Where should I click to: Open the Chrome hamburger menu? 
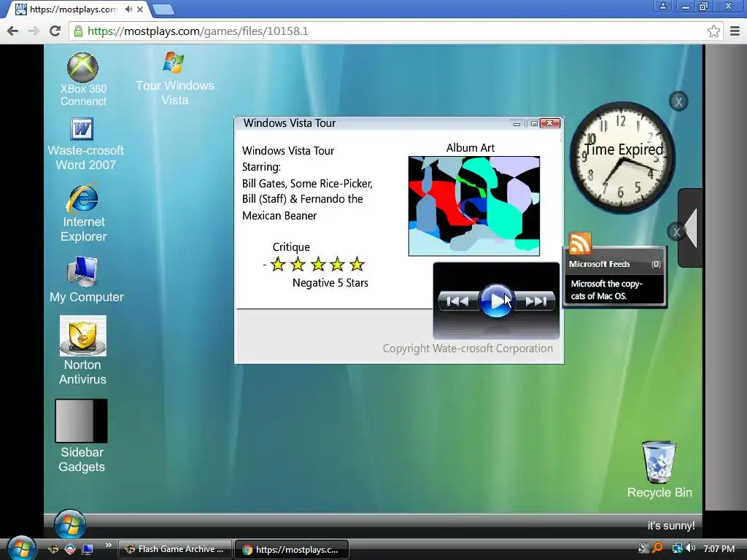pyautogui.click(x=735, y=31)
